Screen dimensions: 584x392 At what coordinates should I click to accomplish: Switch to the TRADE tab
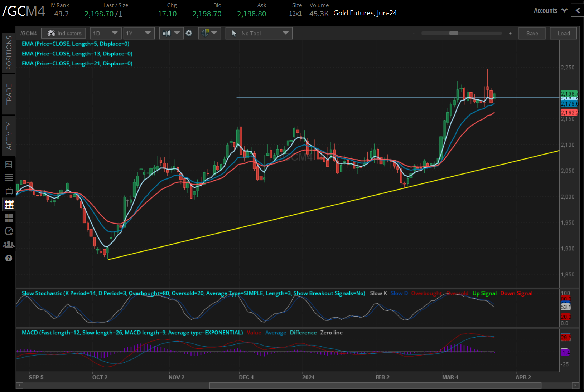pyautogui.click(x=9, y=95)
